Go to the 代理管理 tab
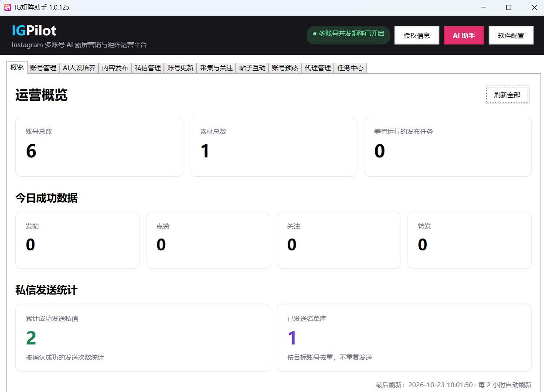The width and height of the screenshot is (544, 392). coord(318,68)
